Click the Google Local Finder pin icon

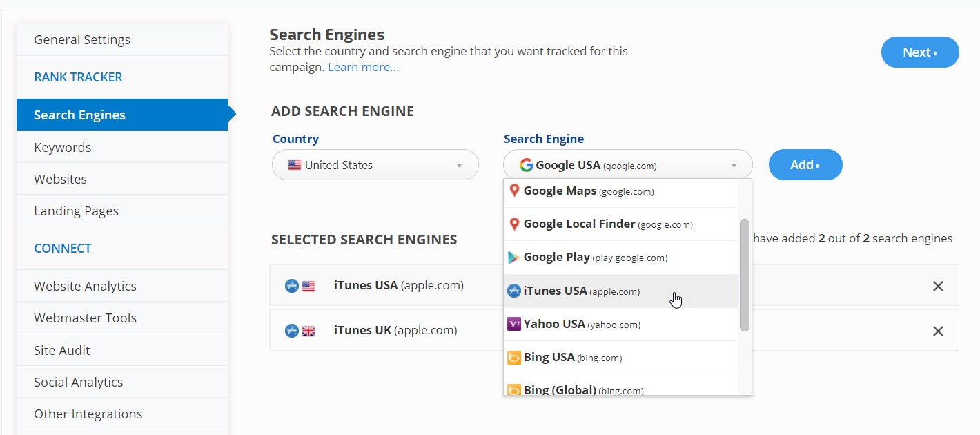click(x=513, y=224)
